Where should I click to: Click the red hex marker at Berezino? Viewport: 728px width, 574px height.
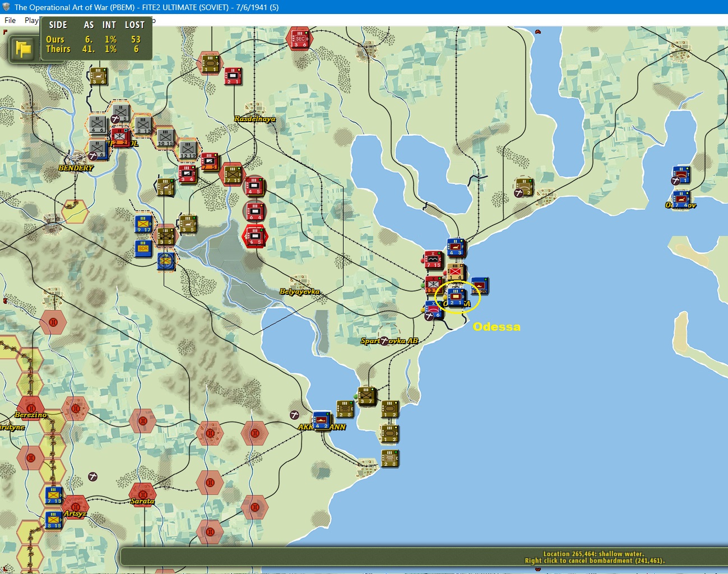pos(31,409)
